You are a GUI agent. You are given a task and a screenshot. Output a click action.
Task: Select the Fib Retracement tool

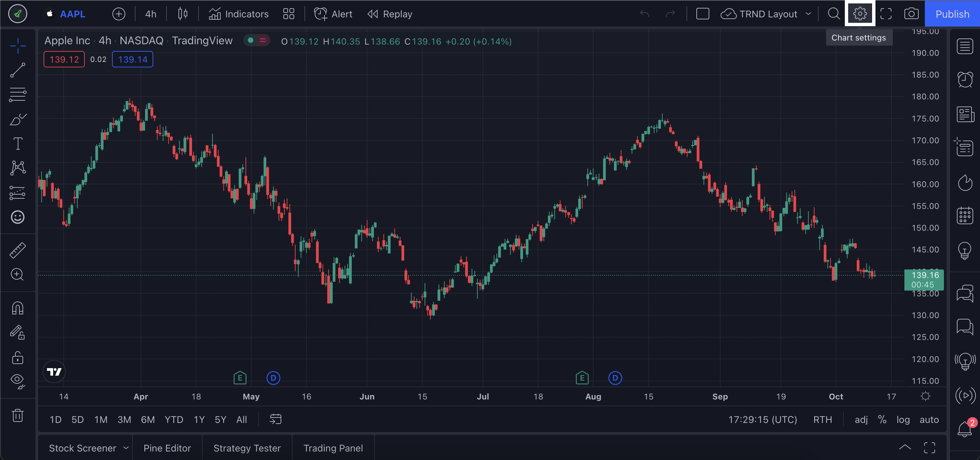pyautogui.click(x=17, y=95)
